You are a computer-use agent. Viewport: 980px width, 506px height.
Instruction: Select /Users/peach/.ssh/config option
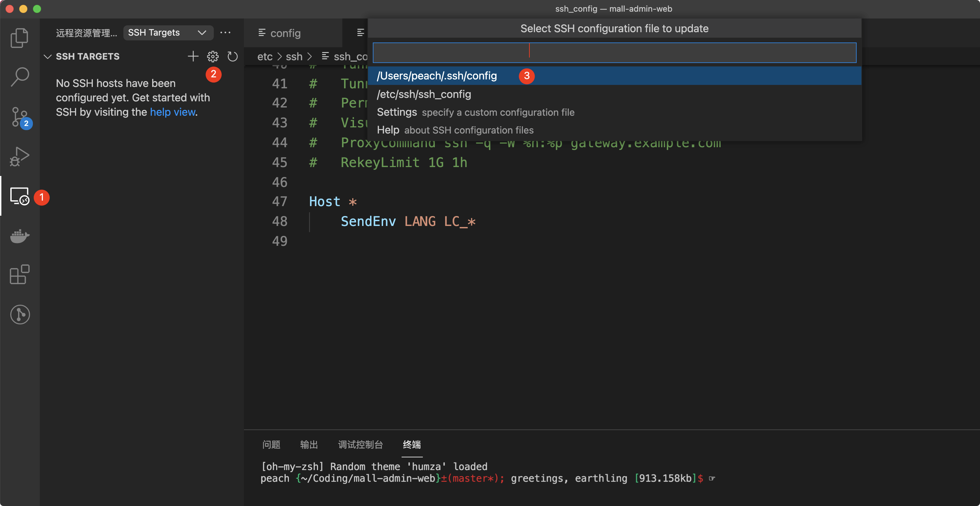[614, 76]
